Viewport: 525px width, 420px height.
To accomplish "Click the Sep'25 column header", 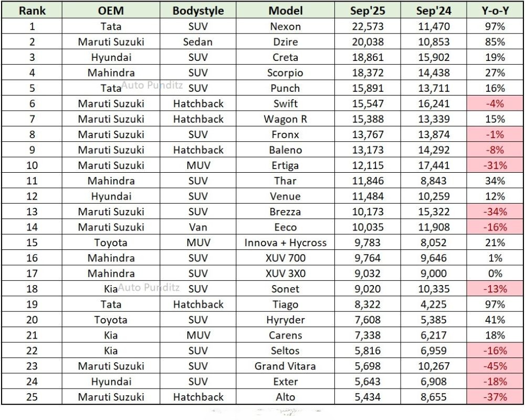I will tap(367, 10).
